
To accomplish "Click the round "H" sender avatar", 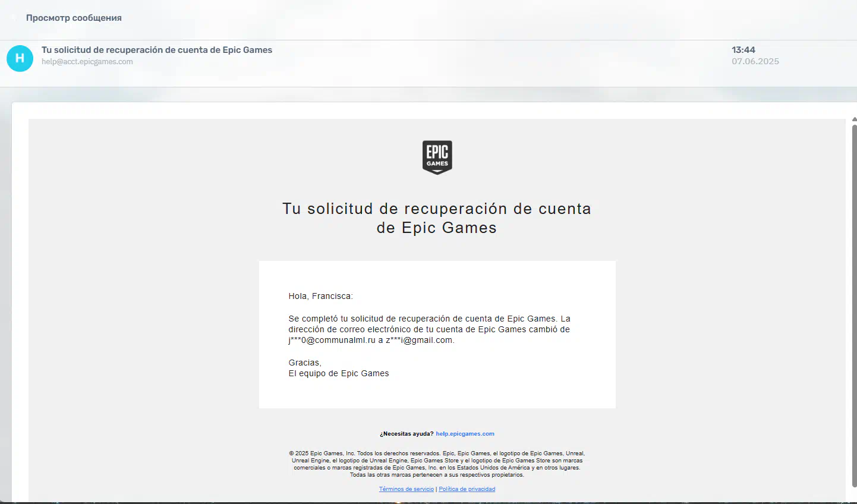I will [x=20, y=58].
